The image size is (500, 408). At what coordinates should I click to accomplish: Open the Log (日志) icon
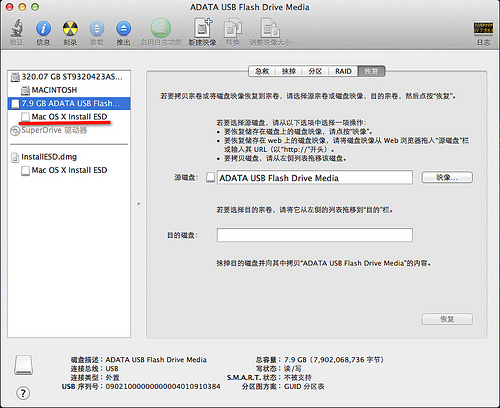(483, 29)
